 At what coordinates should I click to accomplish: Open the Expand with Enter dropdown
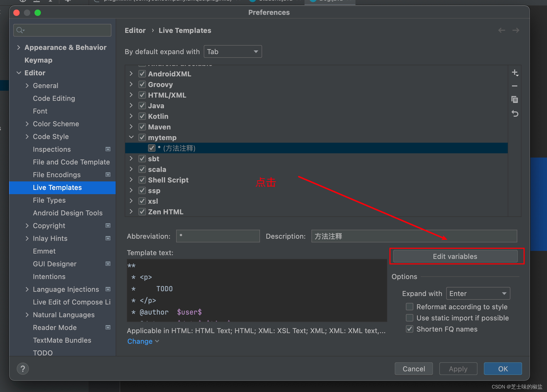(478, 294)
